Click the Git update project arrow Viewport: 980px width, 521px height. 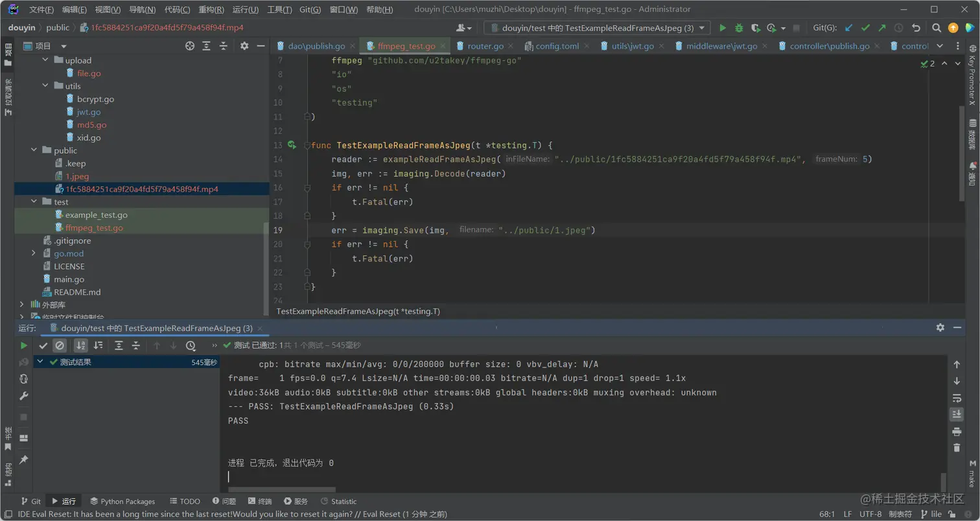848,28
